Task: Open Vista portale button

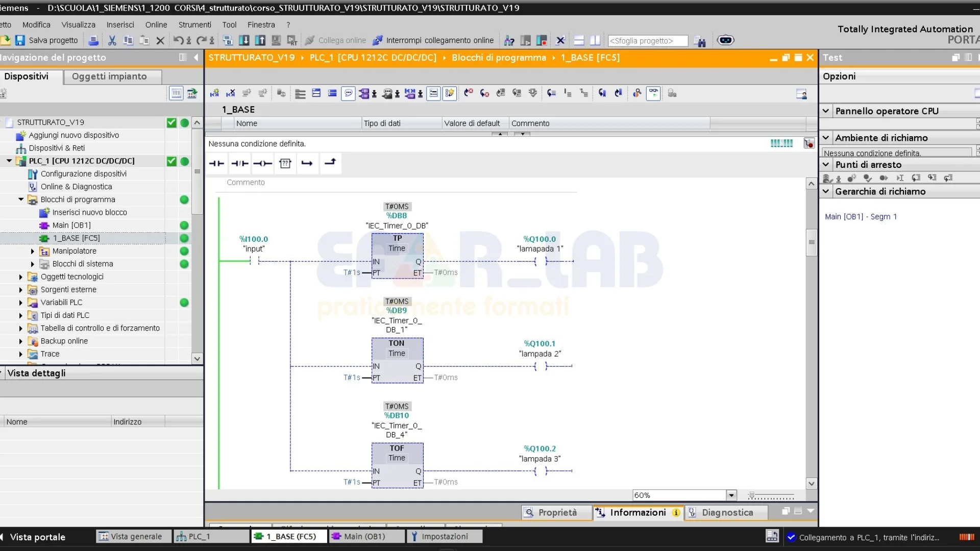Action: click(37, 537)
